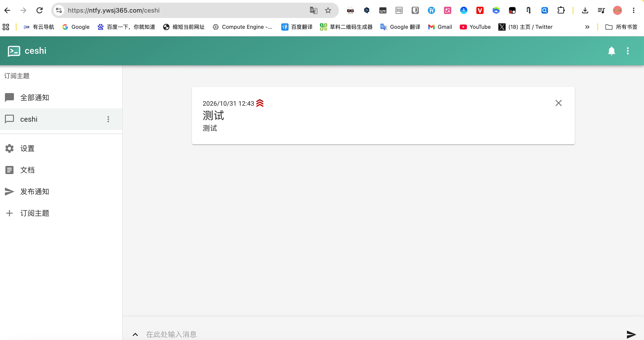Viewport: 644px width, 340px height.
Task: Open the ceshi topic options menu
Action: (108, 119)
